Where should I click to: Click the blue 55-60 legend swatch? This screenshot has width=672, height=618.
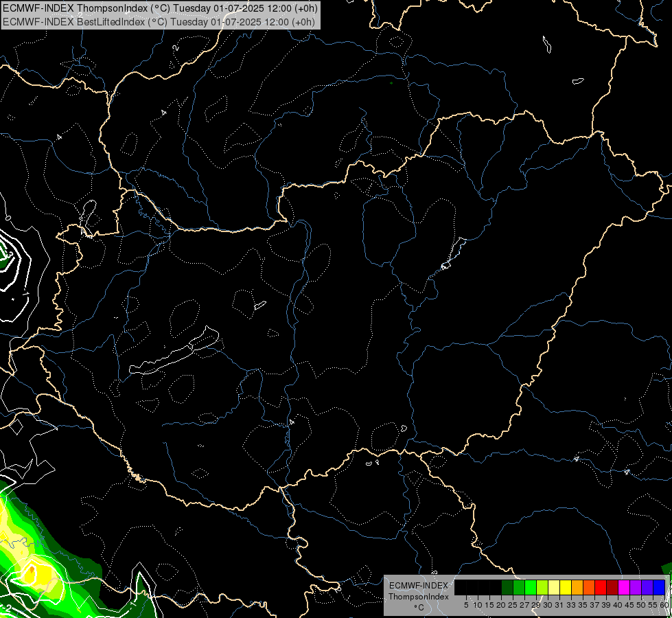[659, 587]
